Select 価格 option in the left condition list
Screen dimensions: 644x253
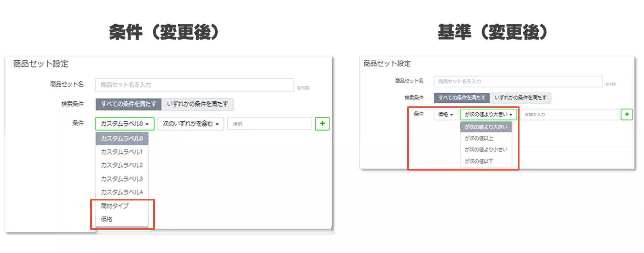click(x=107, y=219)
